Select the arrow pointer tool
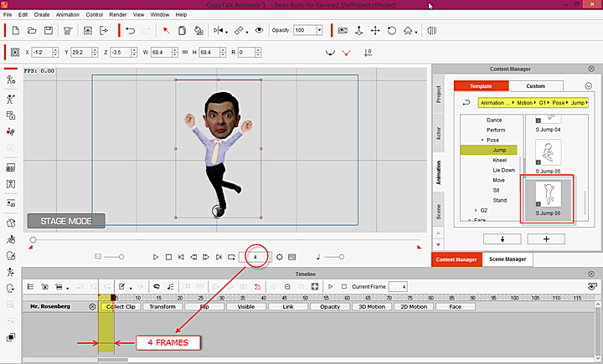603x364 pixels. (x=166, y=31)
